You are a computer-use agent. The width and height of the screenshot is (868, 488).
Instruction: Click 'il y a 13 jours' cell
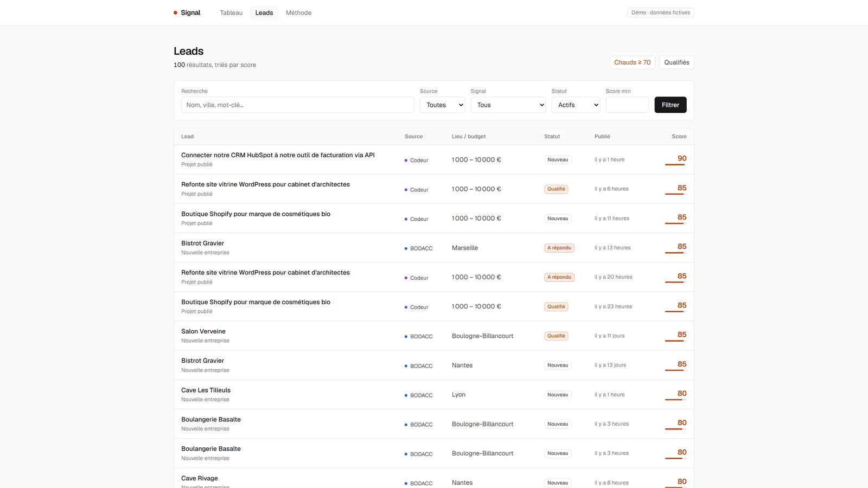(610, 365)
